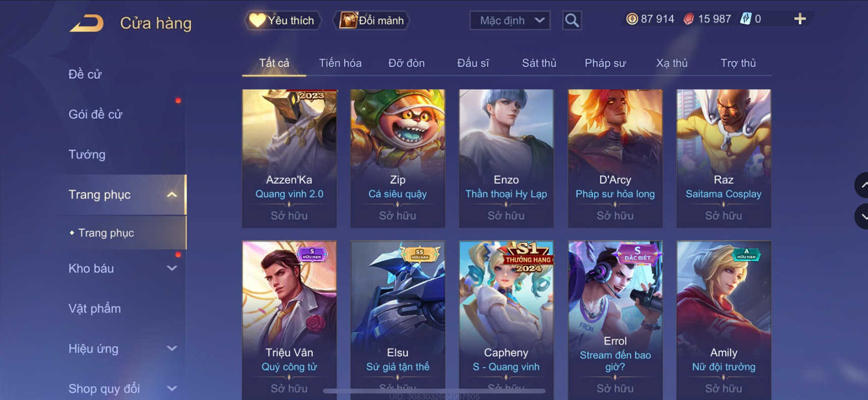Tap the plus icon to add currency
Viewport: 868px width, 400px height.
(800, 19)
